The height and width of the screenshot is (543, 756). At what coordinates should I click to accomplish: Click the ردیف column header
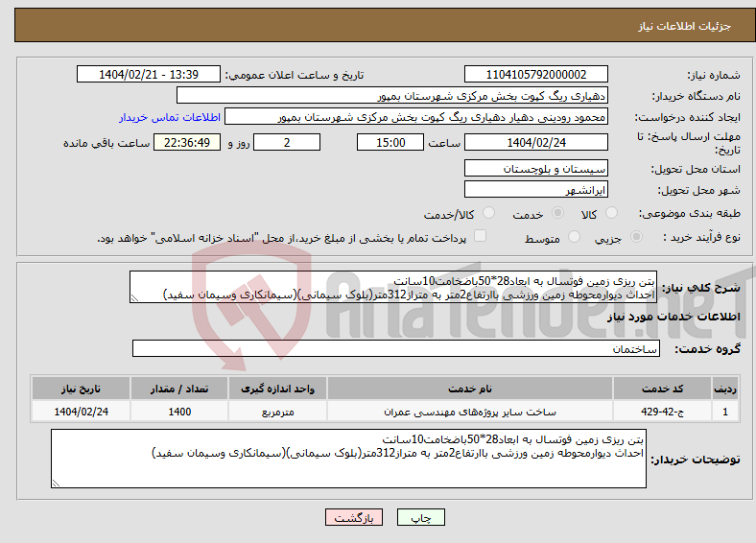tap(725, 389)
